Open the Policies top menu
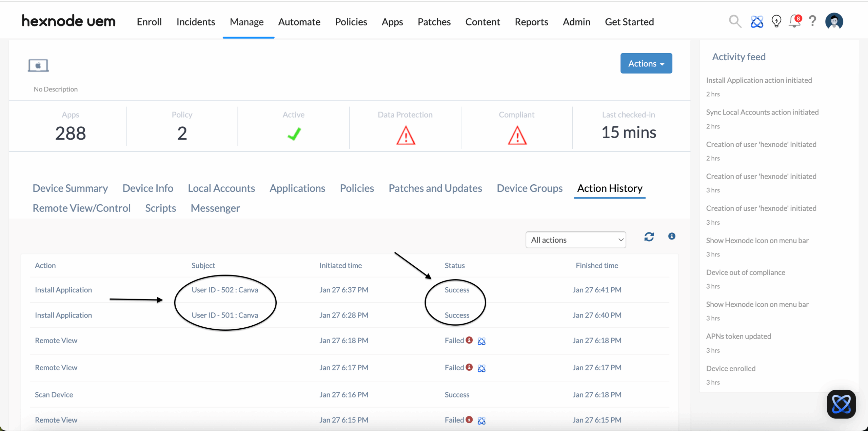Screen dimensions: 868x431 (351, 22)
